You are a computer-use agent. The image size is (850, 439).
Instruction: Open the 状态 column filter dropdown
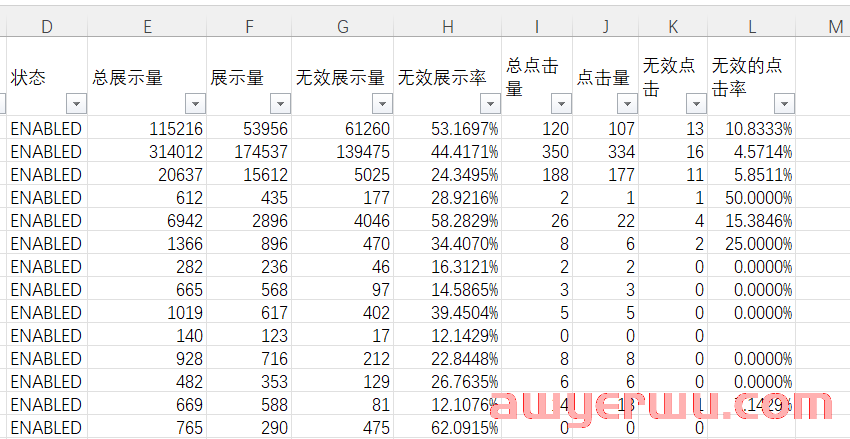77,104
